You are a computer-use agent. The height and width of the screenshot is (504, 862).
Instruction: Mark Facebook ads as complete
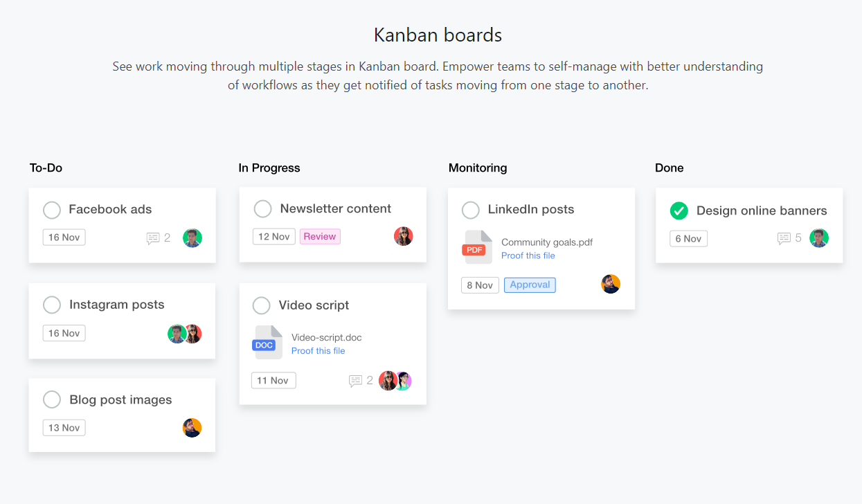click(52, 209)
